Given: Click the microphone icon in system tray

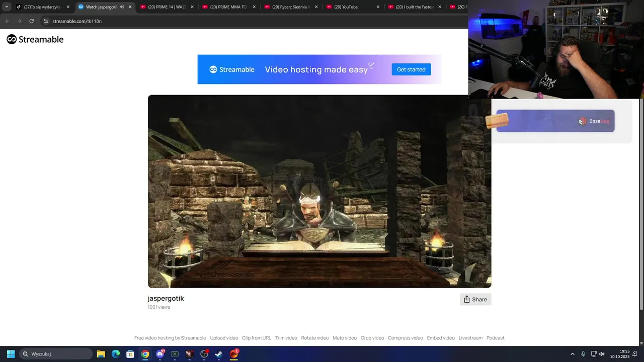Looking at the screenshot, I should coord(583,354).
